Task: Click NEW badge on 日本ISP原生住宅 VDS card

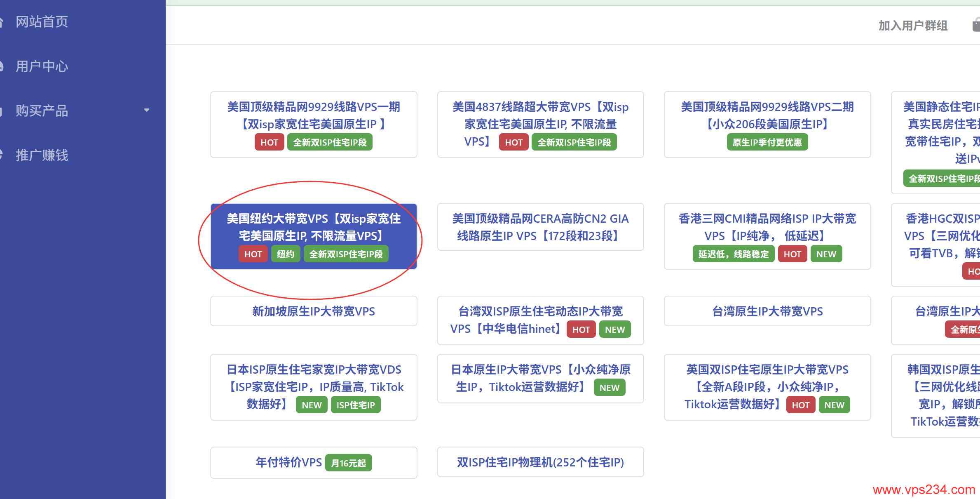Action: [x=312, y=405]
